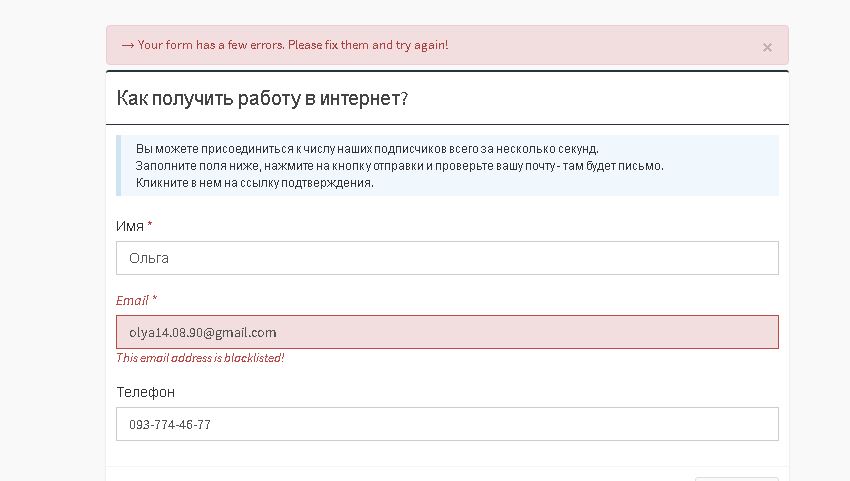Focus the Имя field containing Ольга
Image resolution: width=850 pixels, height=481 pixels.
[x=447, y=258]
